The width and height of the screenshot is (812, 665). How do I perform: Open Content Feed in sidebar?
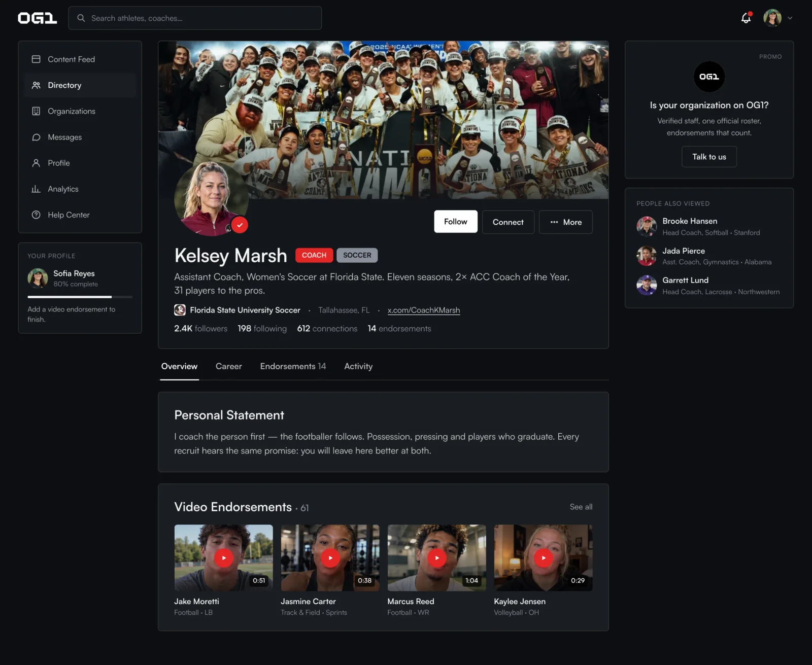80,59
